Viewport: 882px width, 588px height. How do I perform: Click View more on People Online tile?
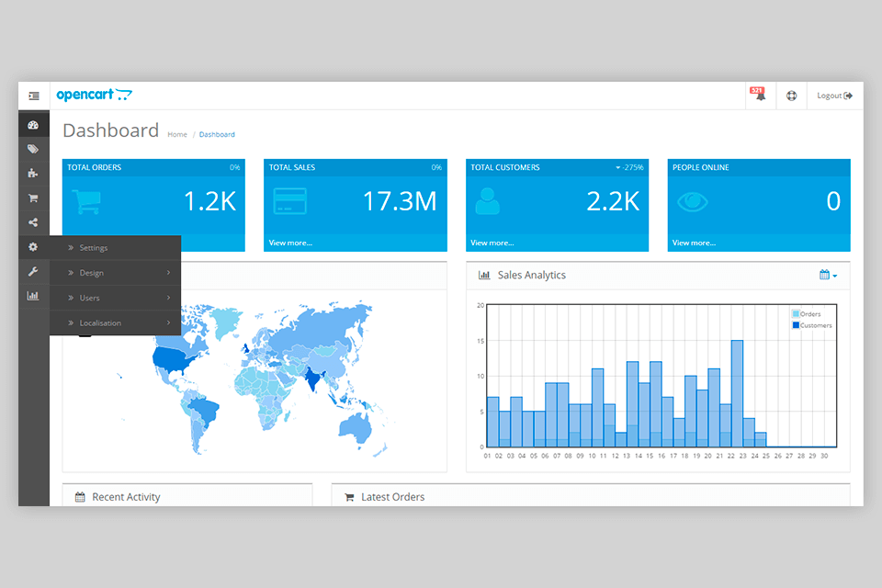[x=694, y=243]
